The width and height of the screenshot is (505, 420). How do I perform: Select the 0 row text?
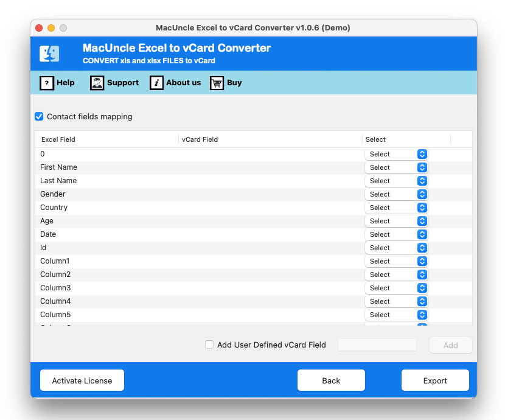[42, 154]
